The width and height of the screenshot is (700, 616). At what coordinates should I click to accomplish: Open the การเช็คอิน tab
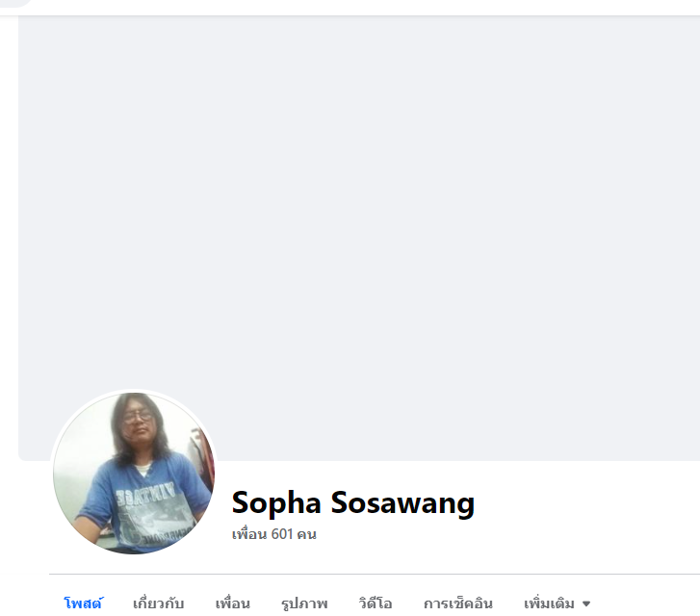click(x=458, y=603)
